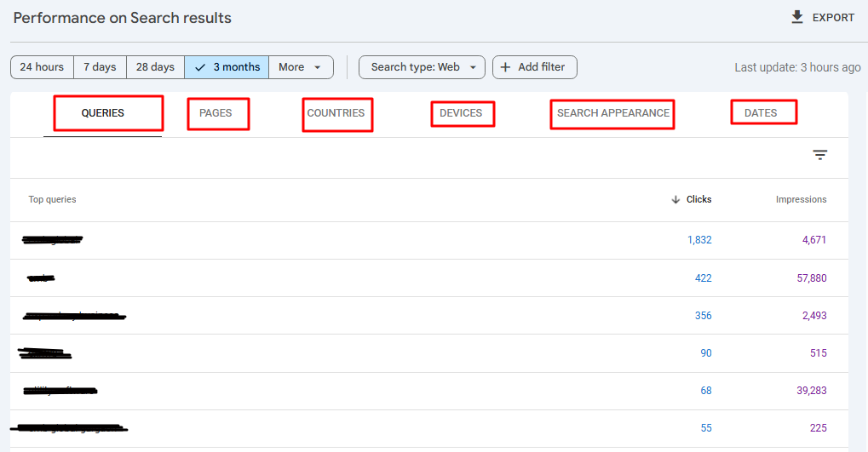Switch to the Countries tab

click(x=336, y=113)
